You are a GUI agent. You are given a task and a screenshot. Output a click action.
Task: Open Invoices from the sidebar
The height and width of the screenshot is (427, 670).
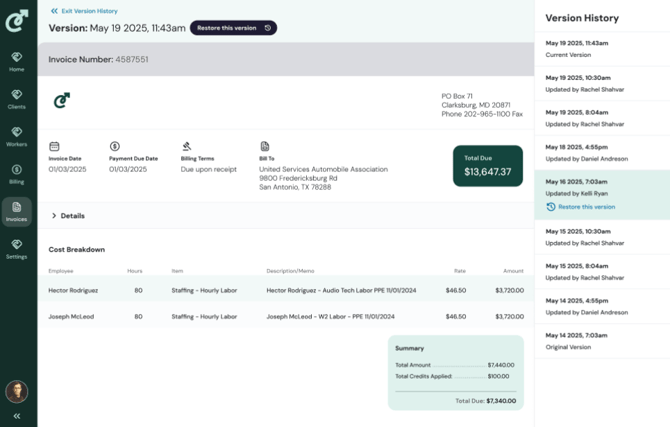17,211
